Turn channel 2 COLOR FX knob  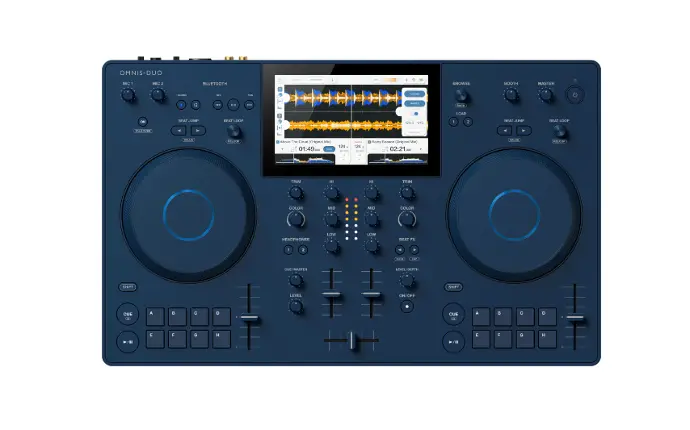coord(407,219)
